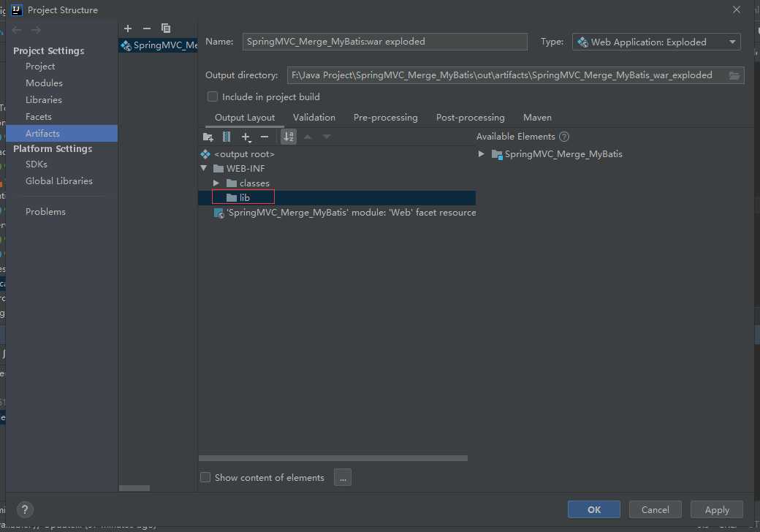The image size is (760, 532).
Task: Expand the classes folder node
Action: click(x=216, y=183)
